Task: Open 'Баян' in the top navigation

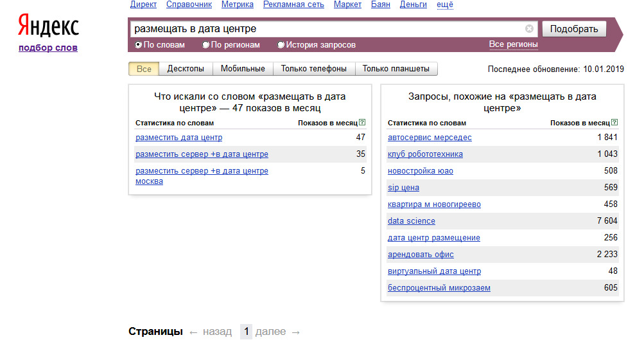Action: pos(380,4)
